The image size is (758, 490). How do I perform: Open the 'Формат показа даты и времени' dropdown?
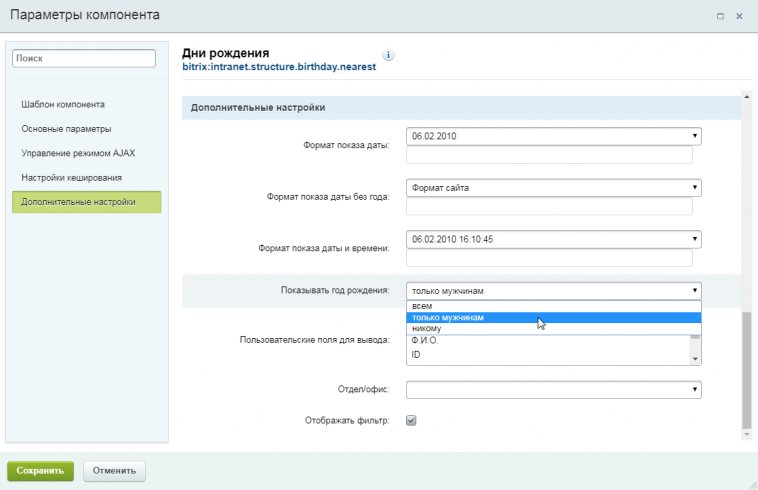click(x=554, y=239)
